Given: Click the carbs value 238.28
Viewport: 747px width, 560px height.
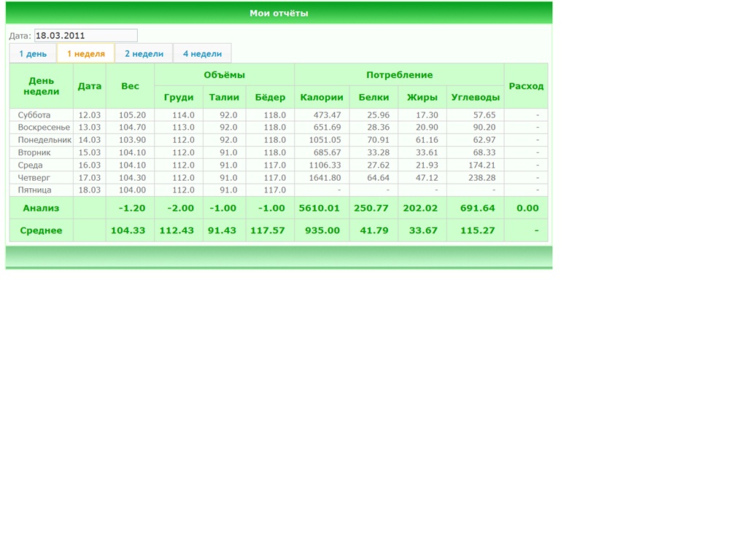Looking at the screenshot, I should tap(482, 178).
